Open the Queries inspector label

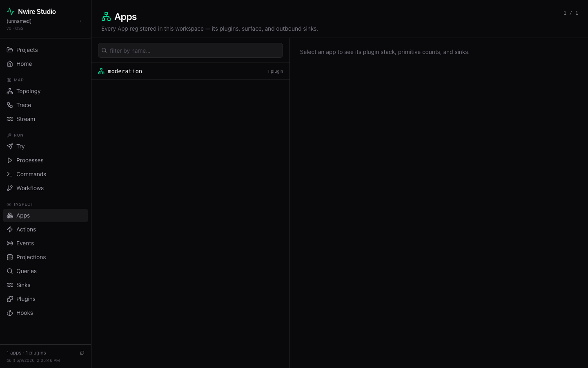click(27, 271)
